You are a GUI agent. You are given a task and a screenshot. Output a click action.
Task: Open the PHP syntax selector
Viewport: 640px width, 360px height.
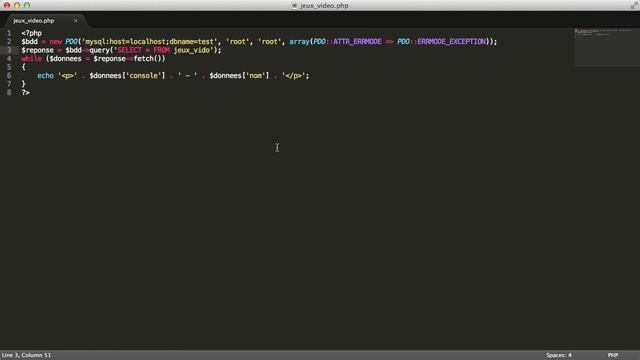[613, 355]
